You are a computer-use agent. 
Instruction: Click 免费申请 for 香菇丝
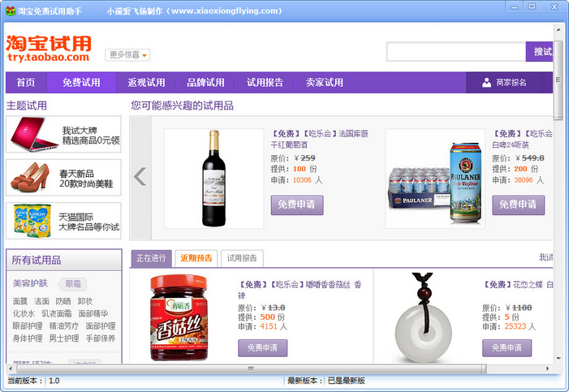(x=262, y=347)
